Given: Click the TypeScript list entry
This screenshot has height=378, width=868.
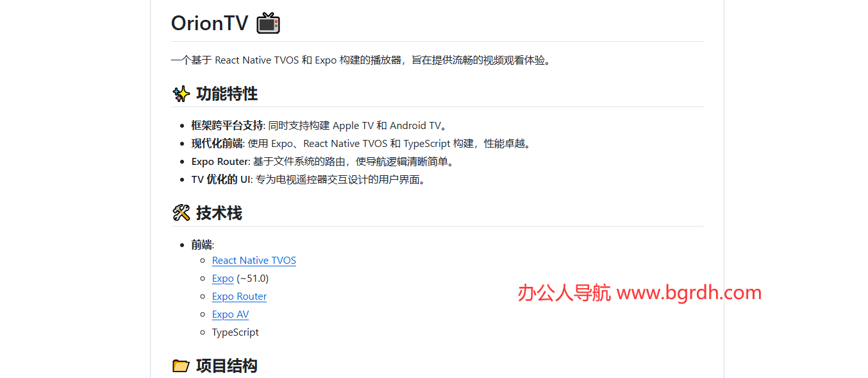Looking at the screenshot, I should pos(235,332).
